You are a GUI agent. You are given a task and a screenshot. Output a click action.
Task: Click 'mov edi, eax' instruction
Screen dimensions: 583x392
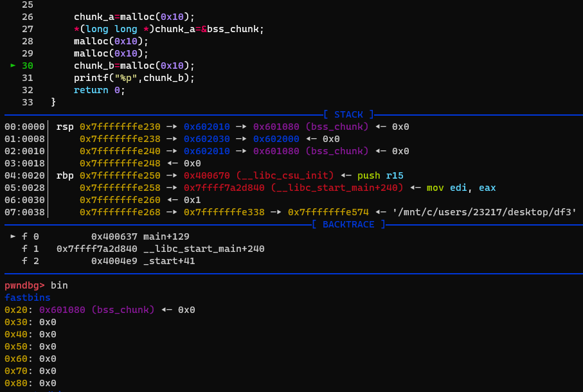[x=461, y=188]
